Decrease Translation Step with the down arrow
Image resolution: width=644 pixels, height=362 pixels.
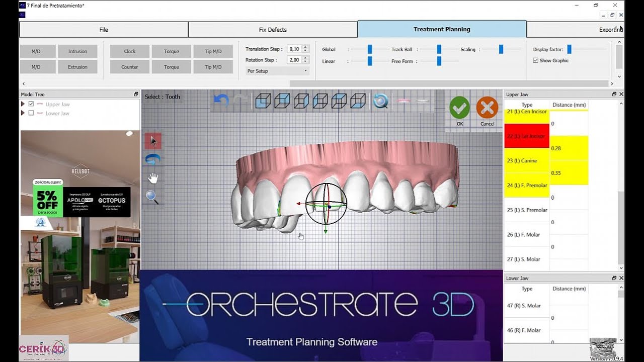click(305, 51)
